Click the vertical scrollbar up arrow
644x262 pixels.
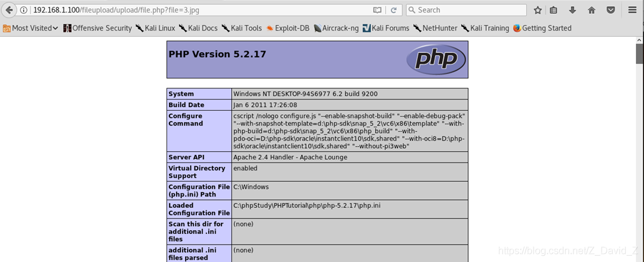coord(640,40)
